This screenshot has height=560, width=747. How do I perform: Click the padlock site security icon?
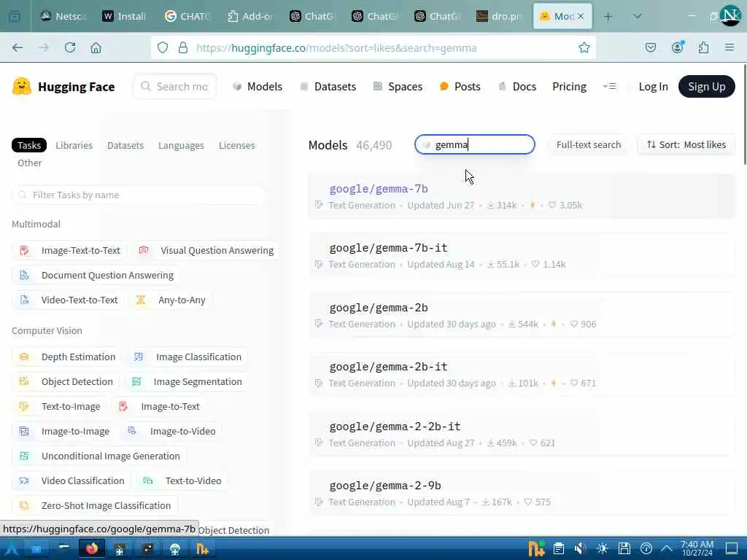(x=183, y=47)
